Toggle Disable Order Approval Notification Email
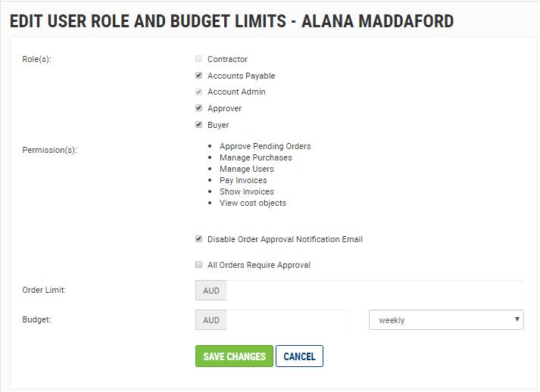The height and width of the screenshot is (392, 540). 199,239
